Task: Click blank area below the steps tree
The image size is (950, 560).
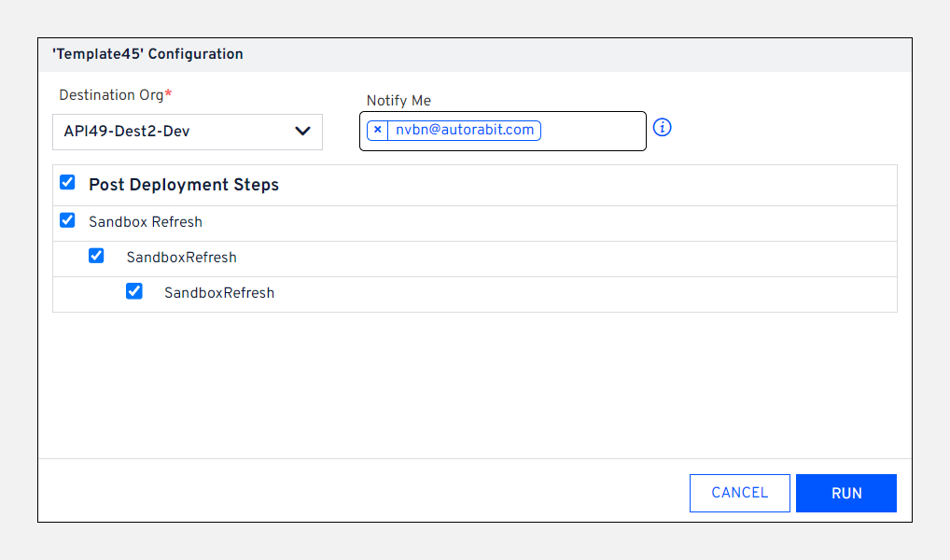Action: tap(474, 383)
